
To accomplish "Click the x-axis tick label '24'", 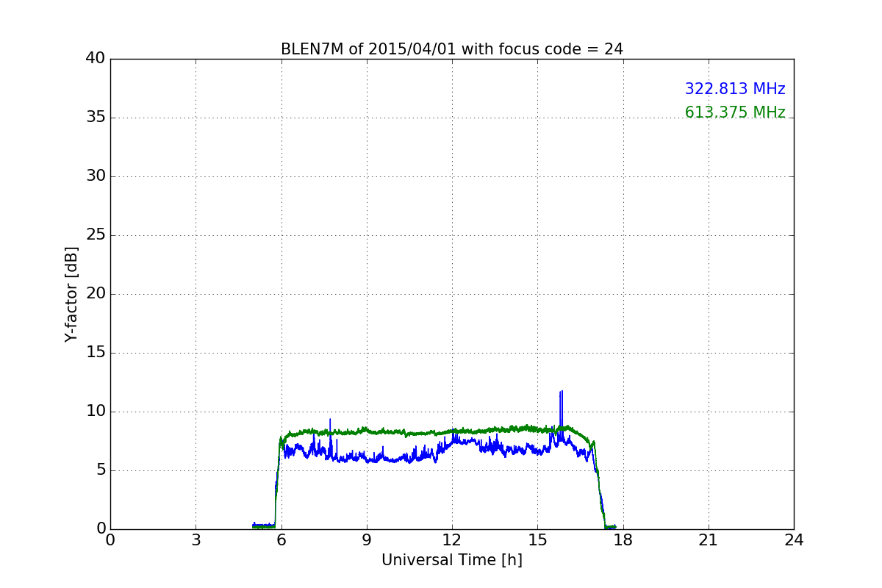I will [794, 540].
